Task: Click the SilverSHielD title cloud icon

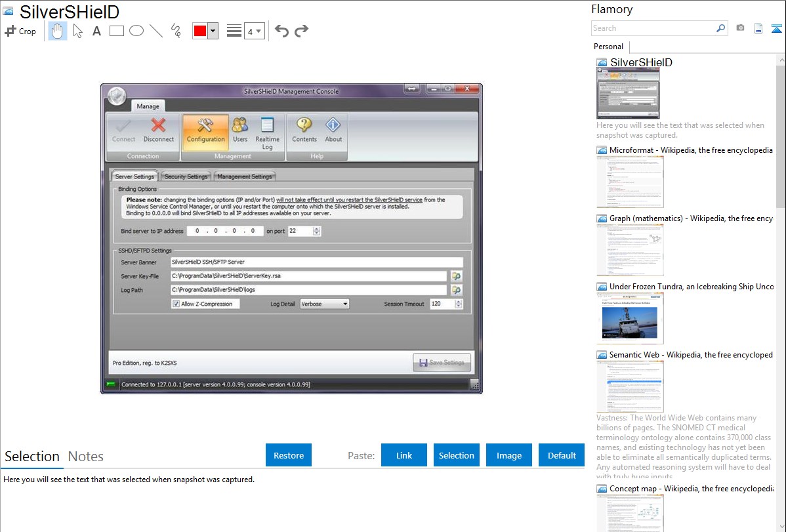Action: coord(9,11)
